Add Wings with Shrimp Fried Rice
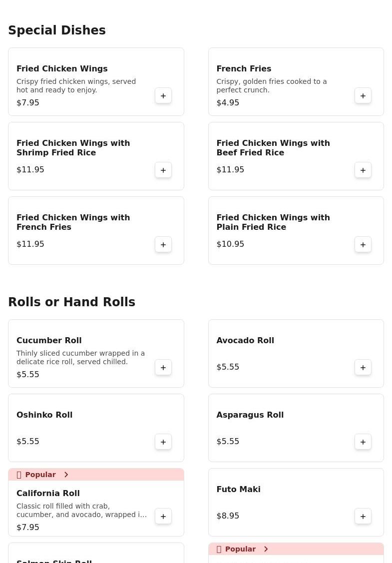Viewport: 392px width, 563px height. pos(163,170)
